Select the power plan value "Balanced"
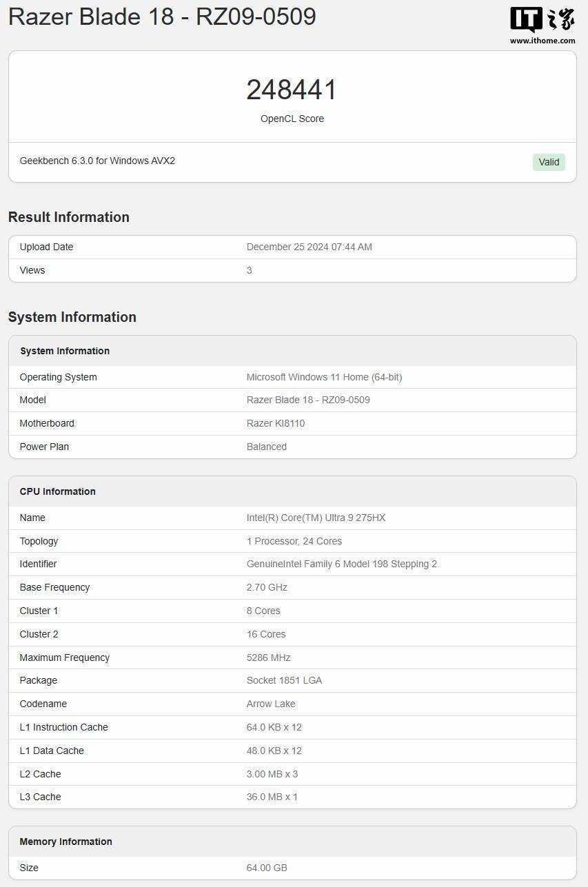Image resolution: width=588 pixels, height=887 pixels. (x=267, y=447)
